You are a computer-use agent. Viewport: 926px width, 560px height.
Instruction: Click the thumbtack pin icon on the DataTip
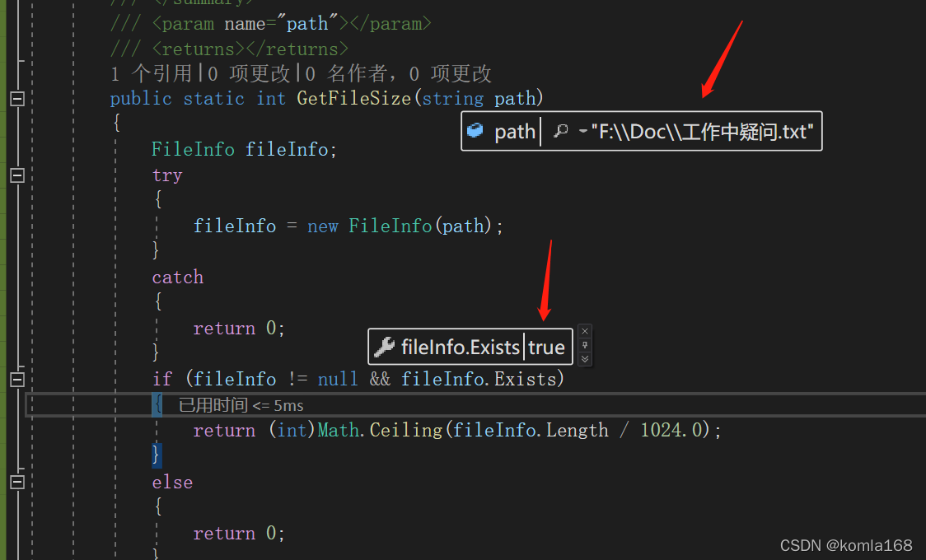pyautogui.click(x=585, y=346)
